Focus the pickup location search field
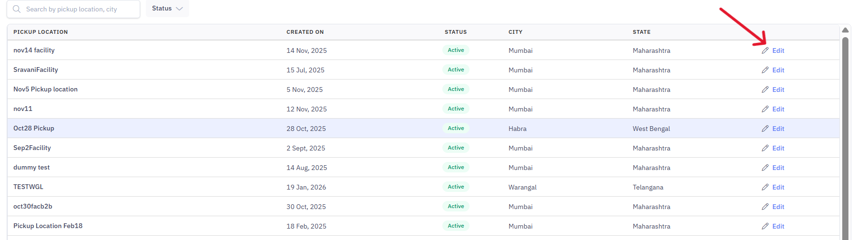This screenshot has width=868, height=240. pos(73,9)
